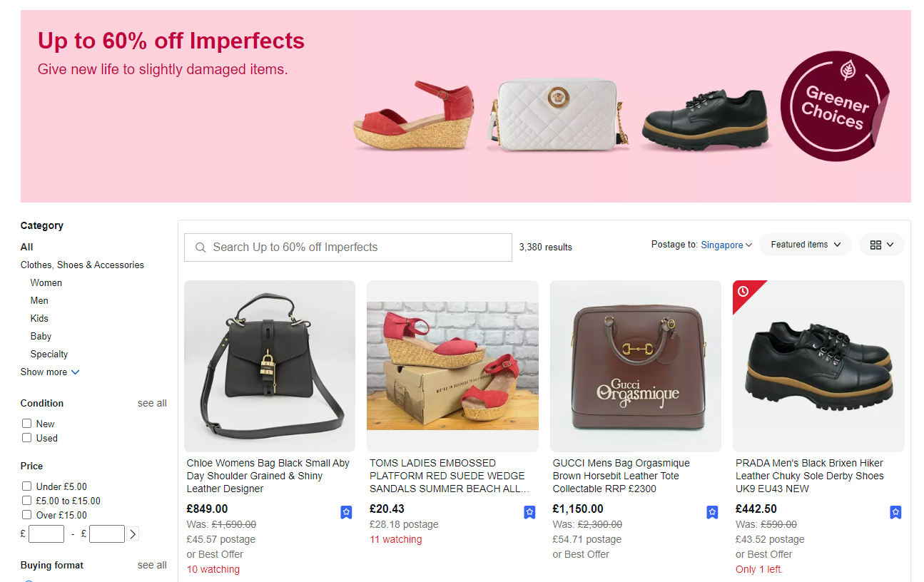The image size is (924, 582).
Task: Open the PRADA Men's Black Brixen Hiker listing title
Action: (x=810, y=476)
